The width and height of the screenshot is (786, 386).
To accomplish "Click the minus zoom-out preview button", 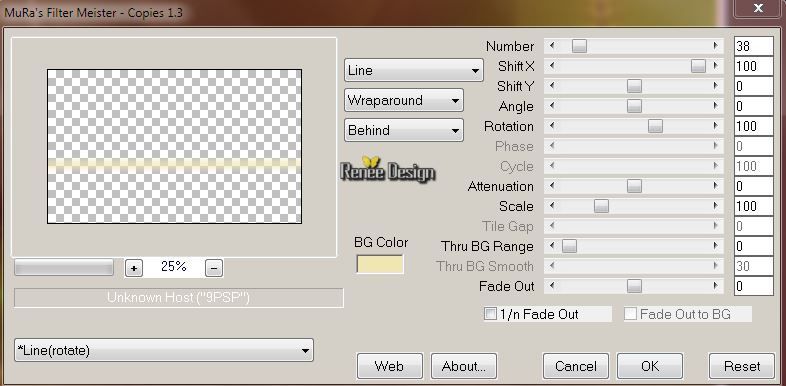I will coord(214,268).
